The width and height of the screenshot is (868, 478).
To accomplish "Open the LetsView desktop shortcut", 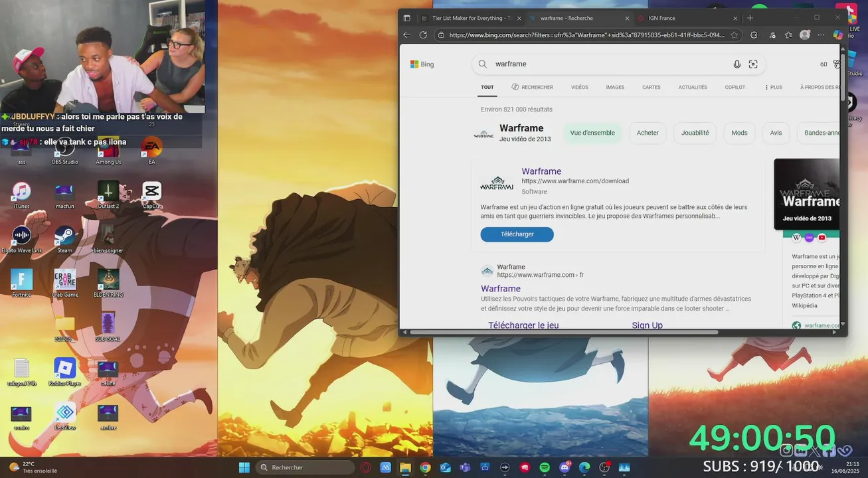I will click(65, 417).
